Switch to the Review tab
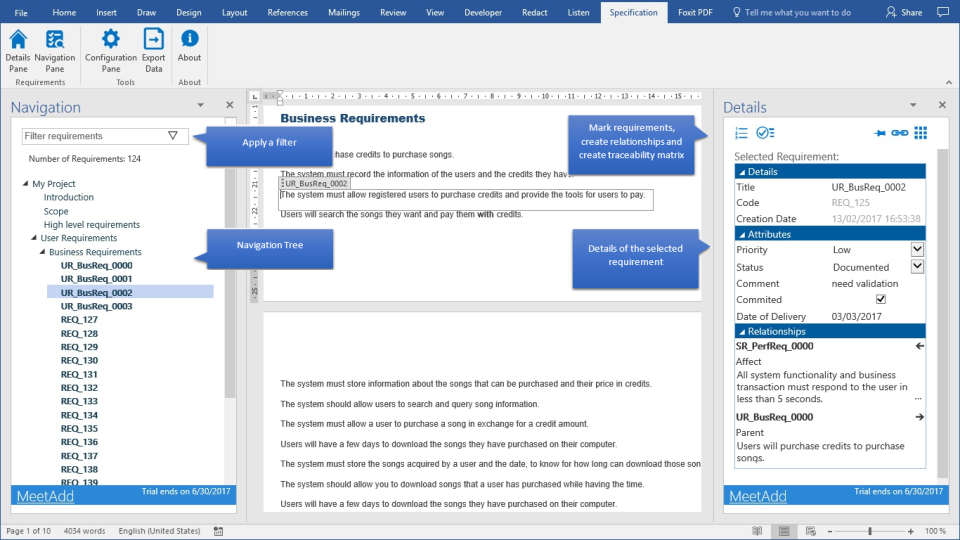 coord(393,12)
